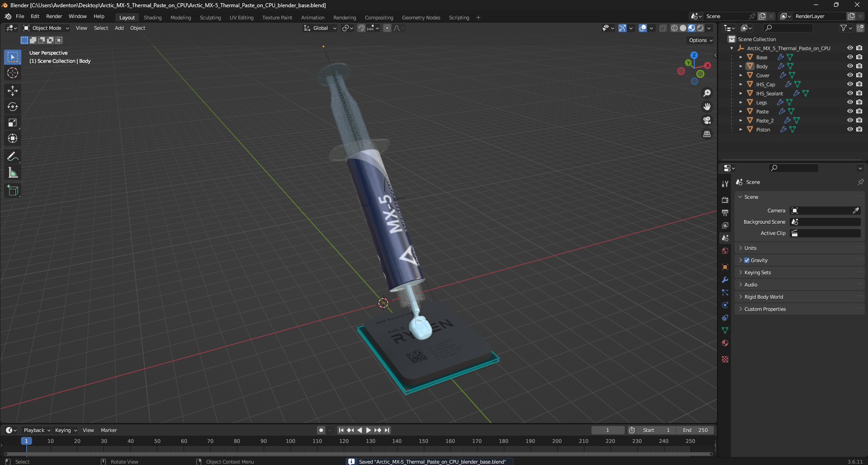Open the Modifiers properties tab

(725, 280)
